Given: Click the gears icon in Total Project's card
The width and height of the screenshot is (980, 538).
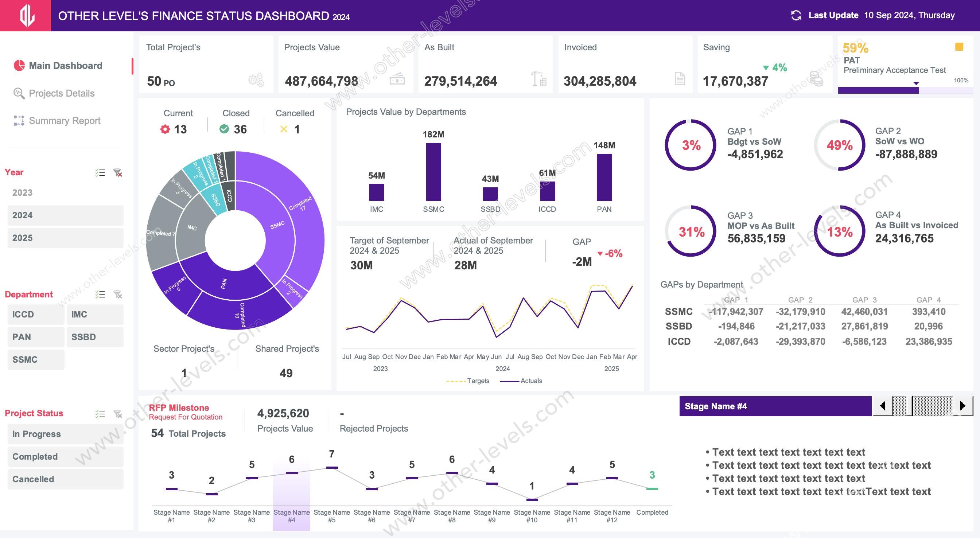Looking at the screenshot, I should click(256, 80).
